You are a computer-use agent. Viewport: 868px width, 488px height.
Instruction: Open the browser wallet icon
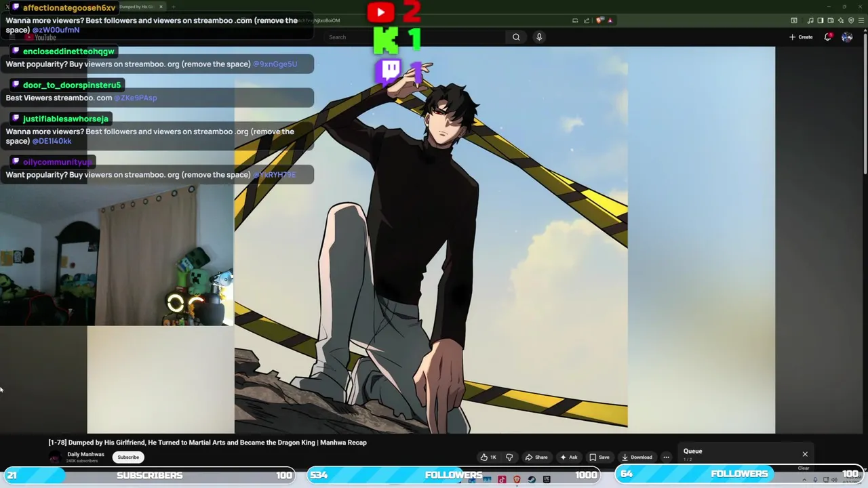831,20
